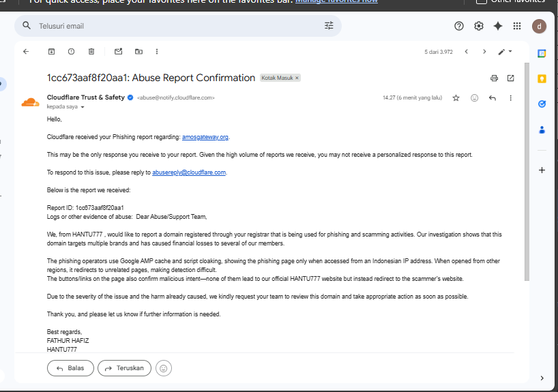Open Google Keep side panel
The width and height of the screenshot is (558, 392).
542,78
